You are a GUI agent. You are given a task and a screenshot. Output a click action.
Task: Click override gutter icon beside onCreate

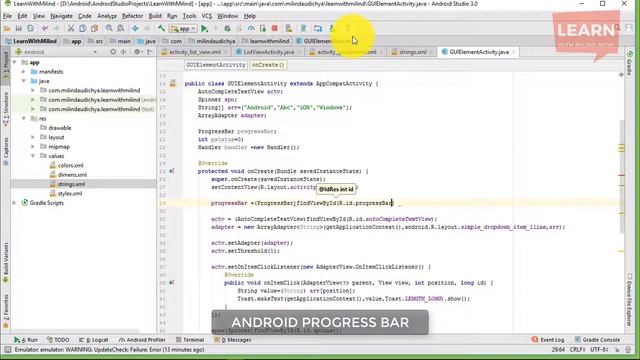click(x=172, y=171)
